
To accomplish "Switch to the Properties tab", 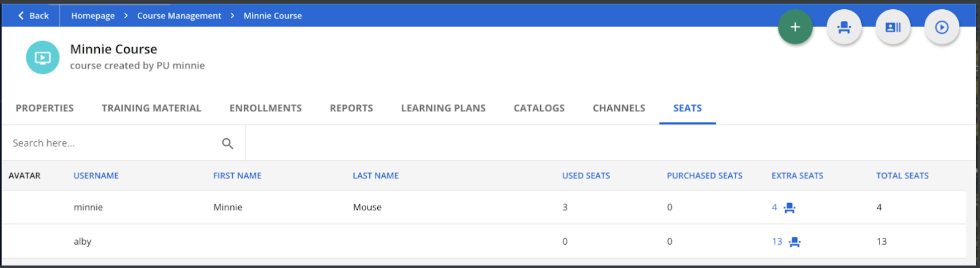I will tap(45, 108).
